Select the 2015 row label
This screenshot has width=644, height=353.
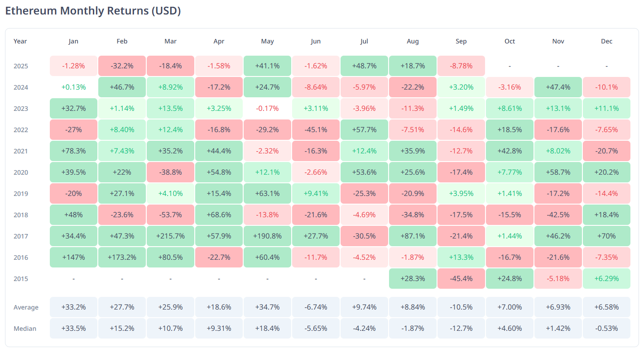(x=21, y=279)
